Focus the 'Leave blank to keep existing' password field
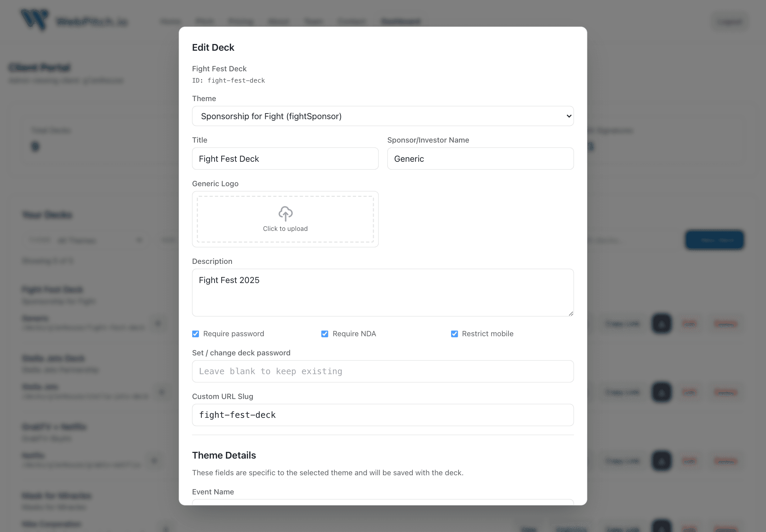Viewport: 766px width, 532px height. [x=383, y=371]
